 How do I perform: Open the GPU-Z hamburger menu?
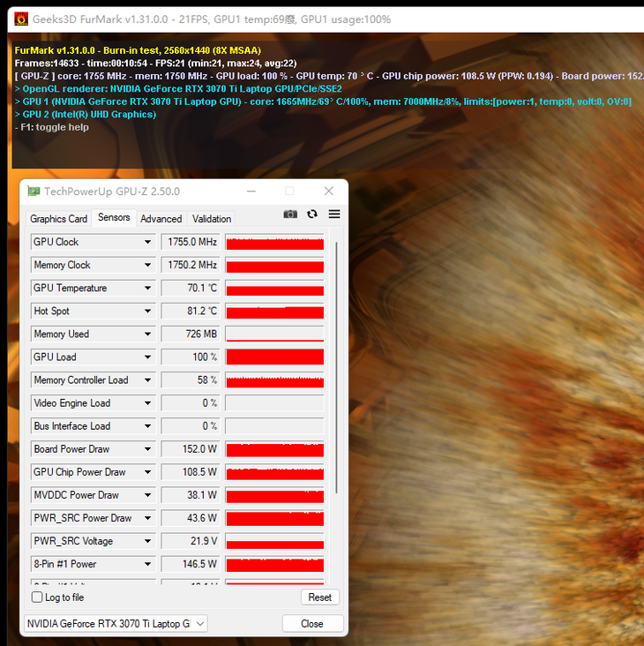point(334,214)
